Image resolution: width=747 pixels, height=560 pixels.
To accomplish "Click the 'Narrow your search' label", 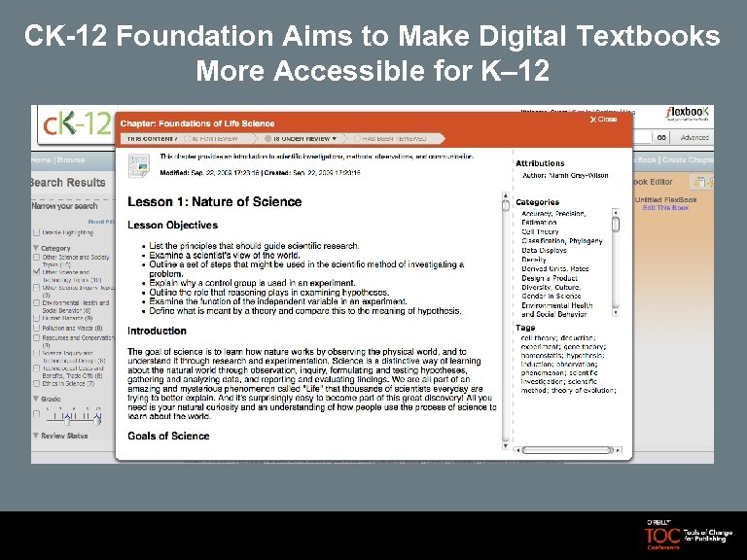I will pyautogui.click(x=64, y=206).
